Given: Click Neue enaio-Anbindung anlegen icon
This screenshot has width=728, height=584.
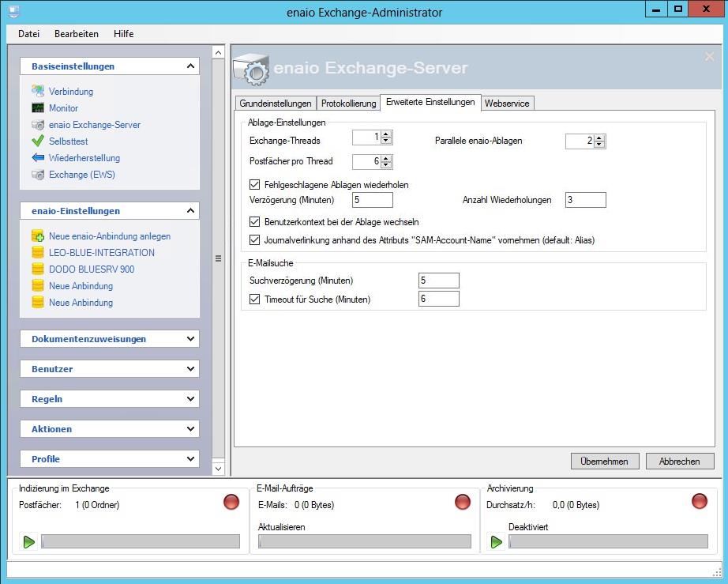Looking at the screenshot, I should point(38,236).
